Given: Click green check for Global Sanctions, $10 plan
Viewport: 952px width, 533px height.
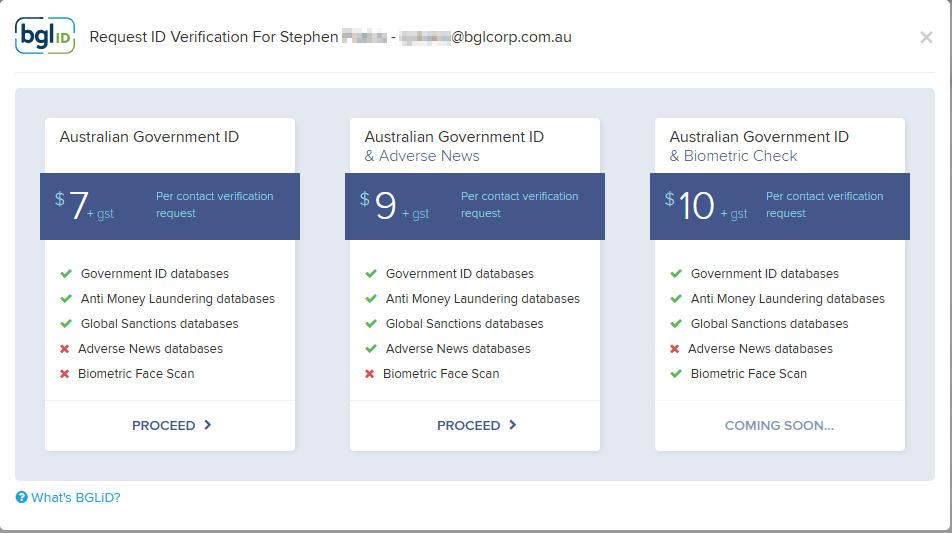Looking at the screenshot, I should 676,324.
